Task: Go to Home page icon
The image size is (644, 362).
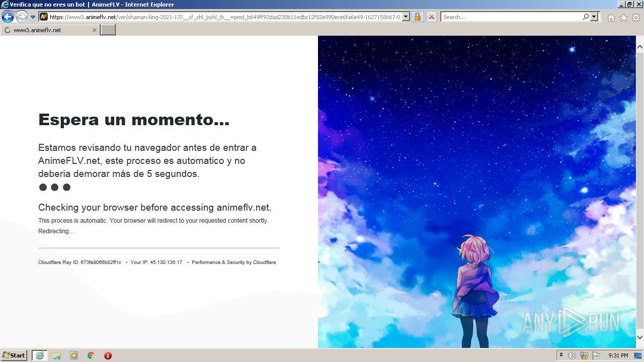Action: click(x=611, y=18)
